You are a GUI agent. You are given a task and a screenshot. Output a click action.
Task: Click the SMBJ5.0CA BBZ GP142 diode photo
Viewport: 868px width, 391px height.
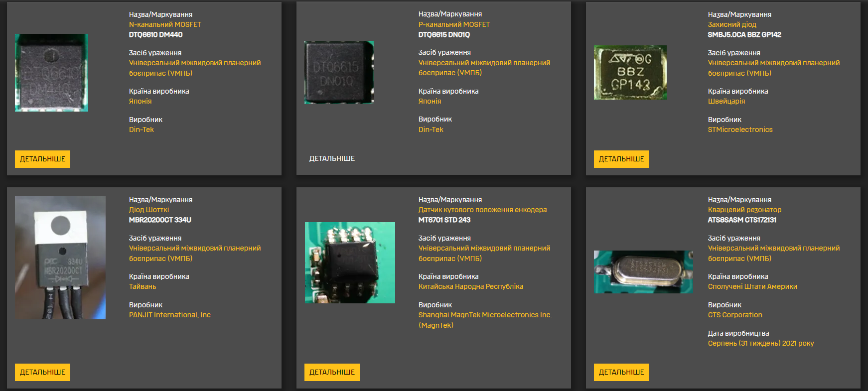[x=630, y=73]
